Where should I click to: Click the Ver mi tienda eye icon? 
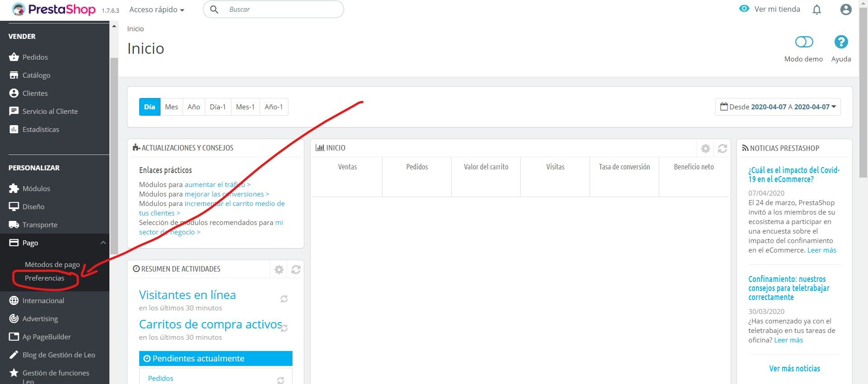pyautogui.click(x=744, y=9)
